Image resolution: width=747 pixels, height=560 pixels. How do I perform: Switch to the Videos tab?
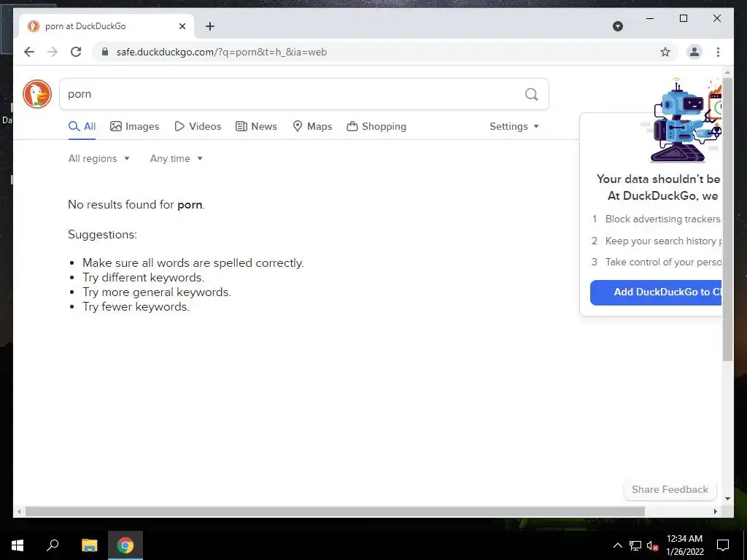[198, 126]
